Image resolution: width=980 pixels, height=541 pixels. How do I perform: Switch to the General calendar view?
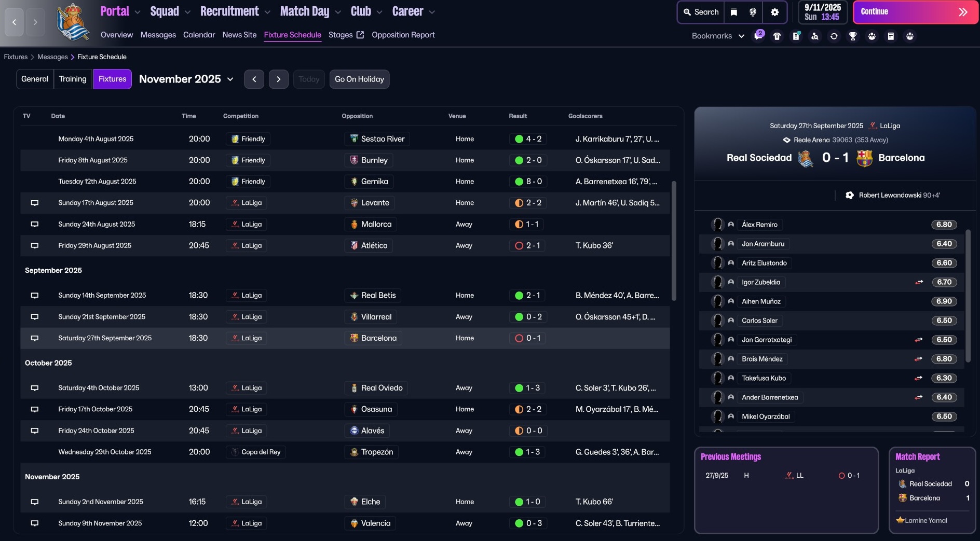[x=35, y=79]
